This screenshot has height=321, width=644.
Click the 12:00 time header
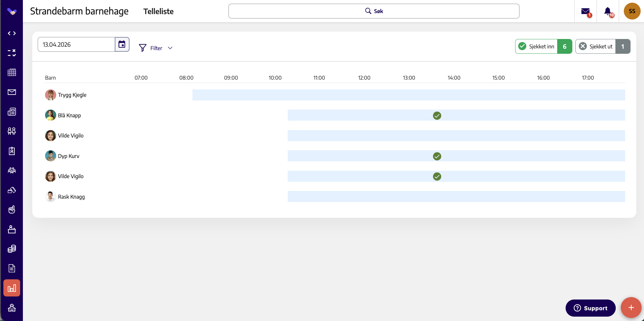364,78
